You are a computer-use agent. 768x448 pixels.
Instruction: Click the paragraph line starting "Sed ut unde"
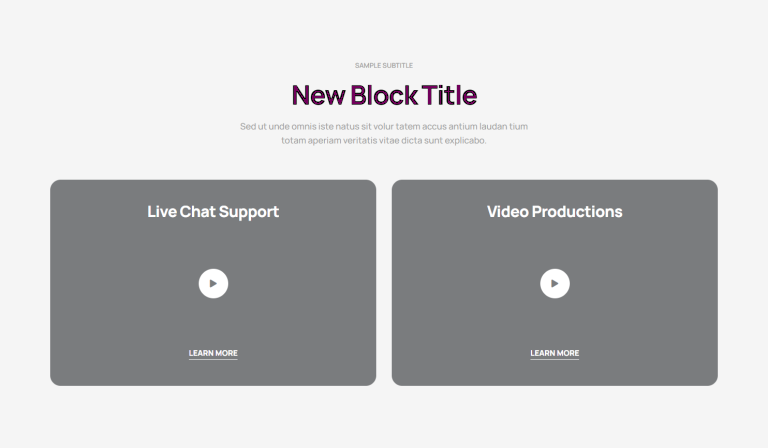point(384,126)
